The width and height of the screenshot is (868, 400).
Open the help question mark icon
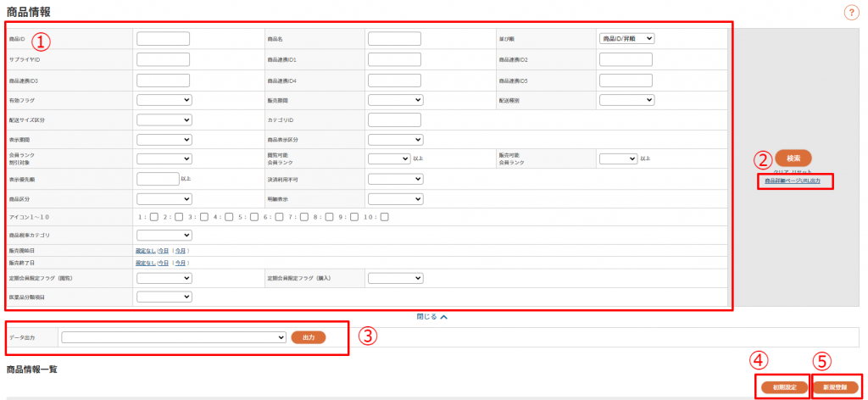pos(851,12)
